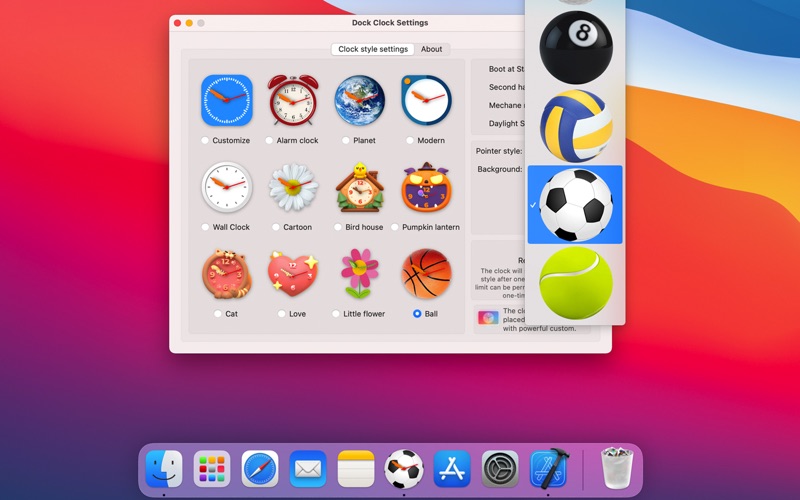The image size is (800, 500).
Task: Click the Background label
Action: coord(500,169)
